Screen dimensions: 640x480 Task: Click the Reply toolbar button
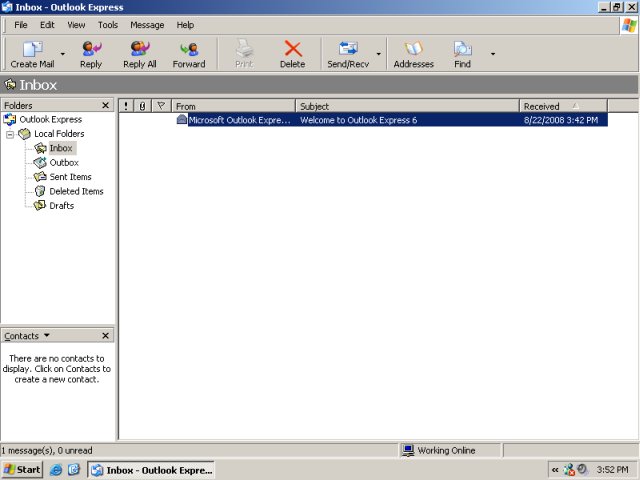(91, 54)
